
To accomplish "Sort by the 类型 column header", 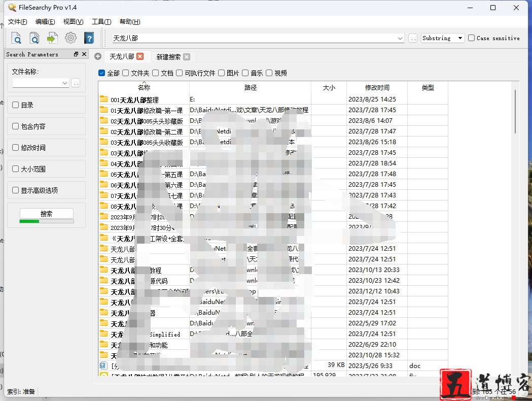I will point(428,88).
